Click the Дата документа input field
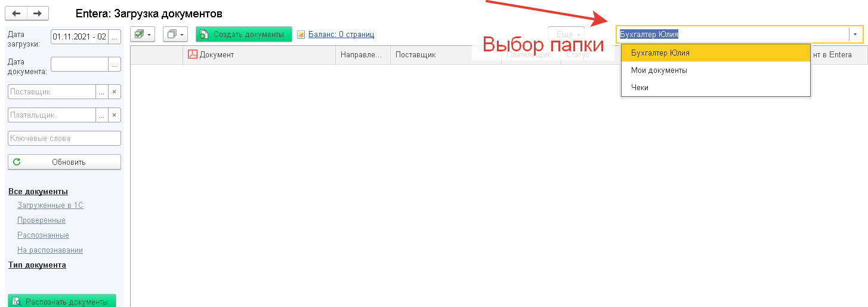Screen dimensions: 868x307 pos(79,64)
